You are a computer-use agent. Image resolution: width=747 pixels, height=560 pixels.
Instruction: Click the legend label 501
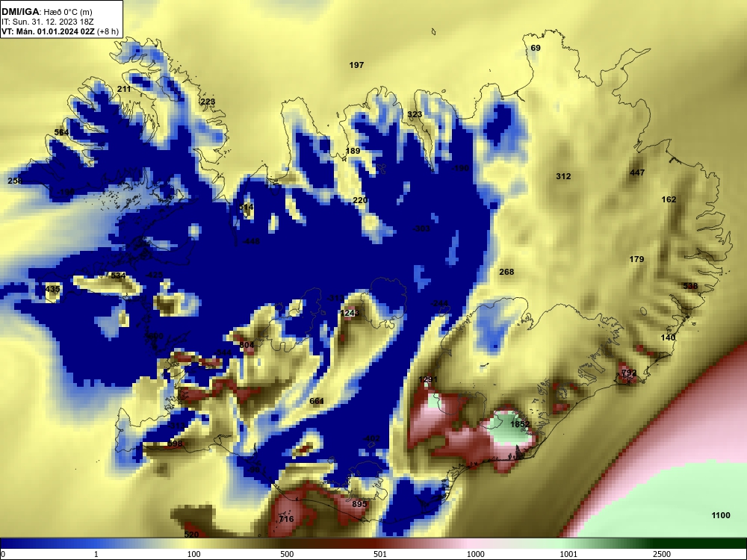tap(380, 554)
